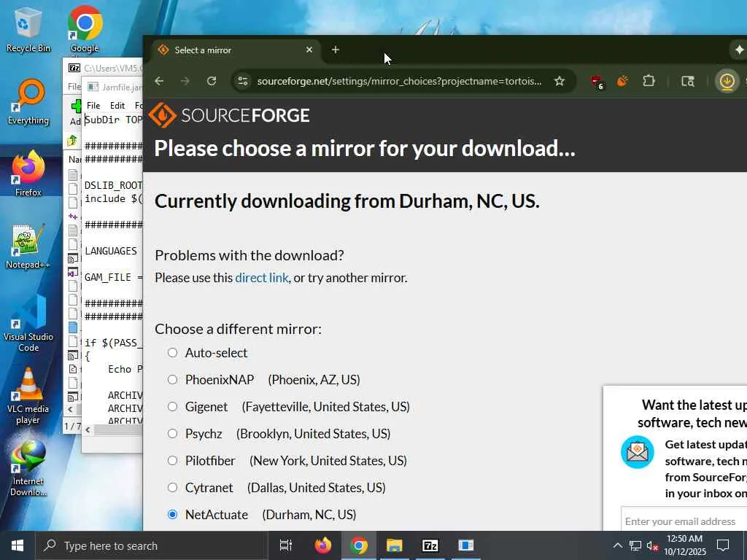Image resolution: width=747 pixels, height=560 pixels.
Task: Switch to 7-Zip in the taskbar
Action: click(x=430, y=545)
